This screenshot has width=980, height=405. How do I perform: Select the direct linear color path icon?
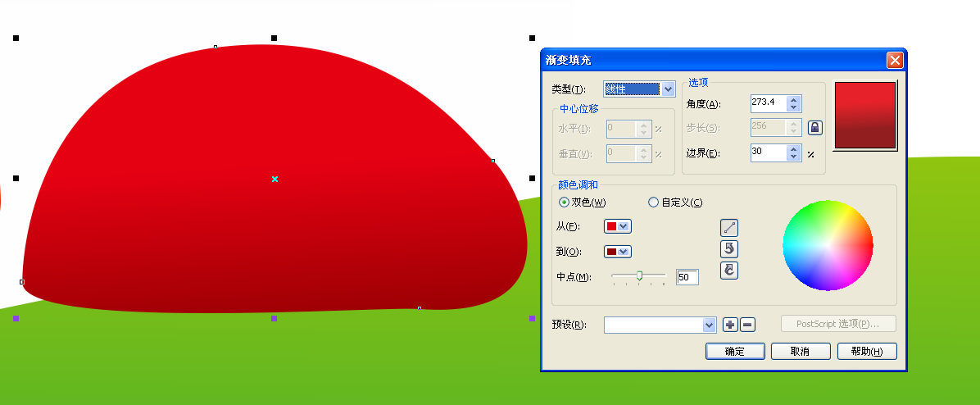(728, 227)
